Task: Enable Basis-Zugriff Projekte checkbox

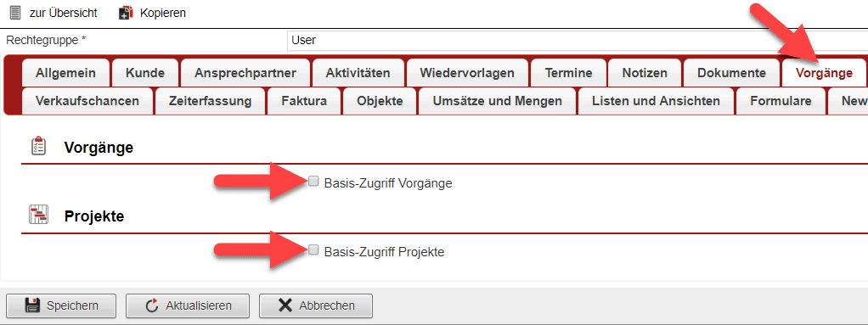Action: pyautogui.click(x=314, y=249)
